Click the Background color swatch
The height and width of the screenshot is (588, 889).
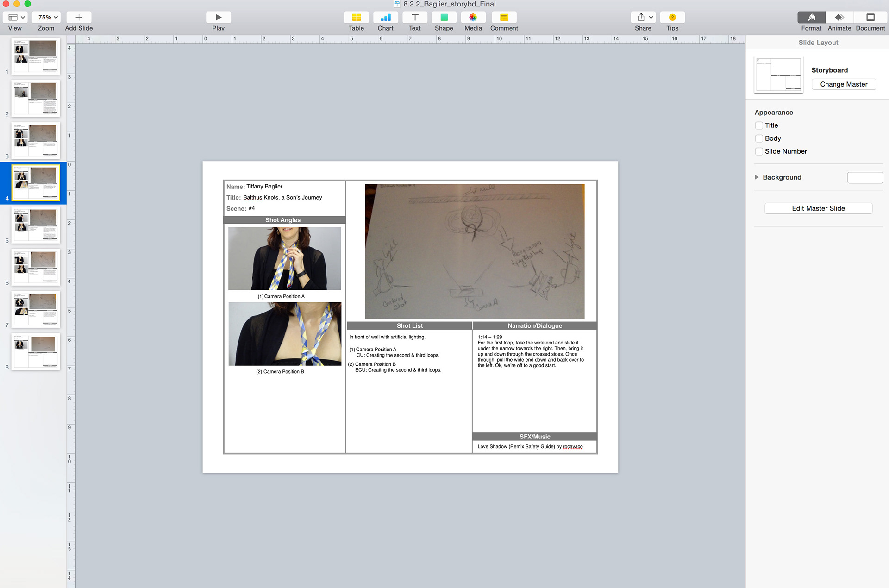864,178
